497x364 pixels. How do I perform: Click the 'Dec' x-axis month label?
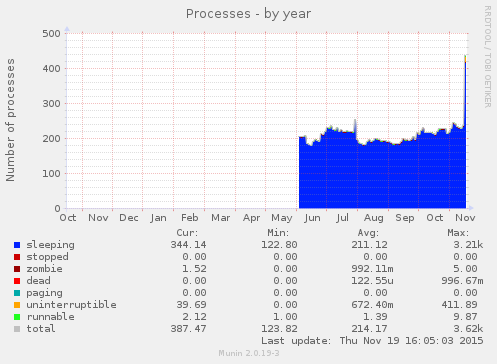coord(129,218)
